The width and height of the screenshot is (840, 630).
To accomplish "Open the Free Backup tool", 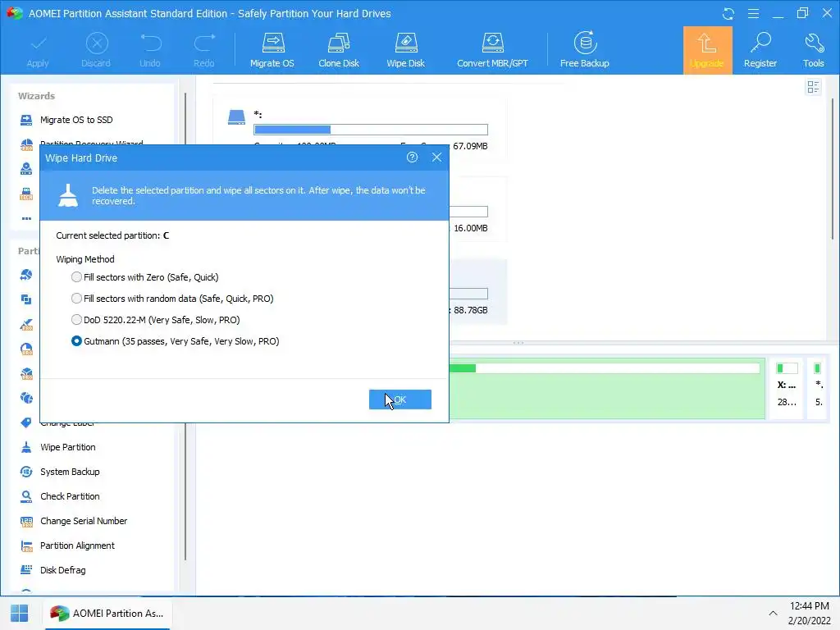I will (584, 51).
